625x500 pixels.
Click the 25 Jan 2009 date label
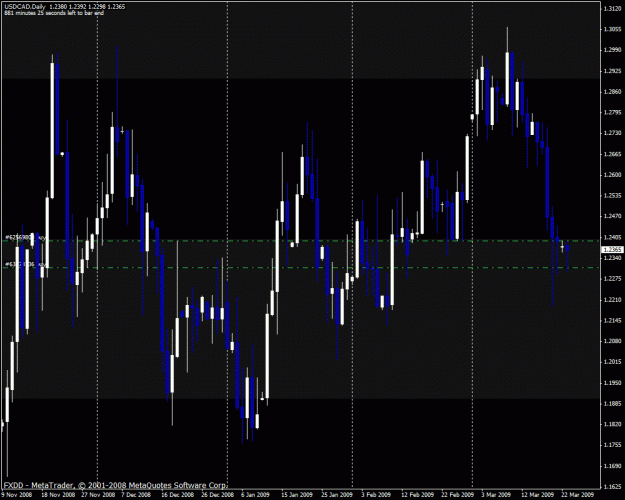coord(337,495)
